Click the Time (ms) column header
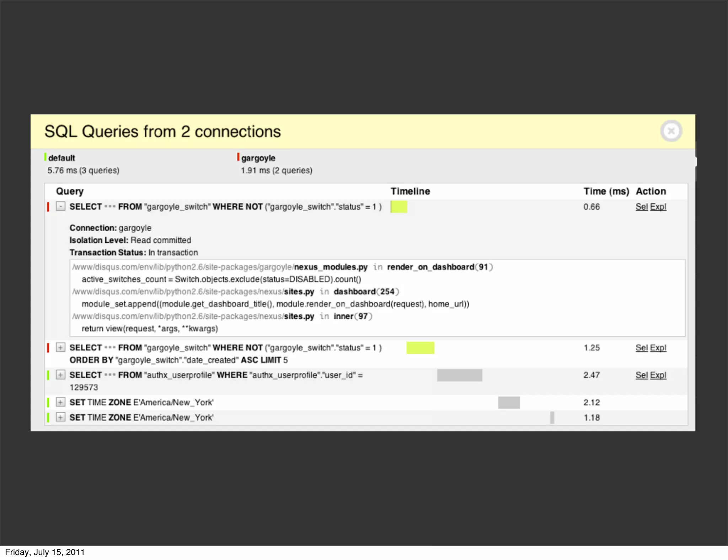 606,191
